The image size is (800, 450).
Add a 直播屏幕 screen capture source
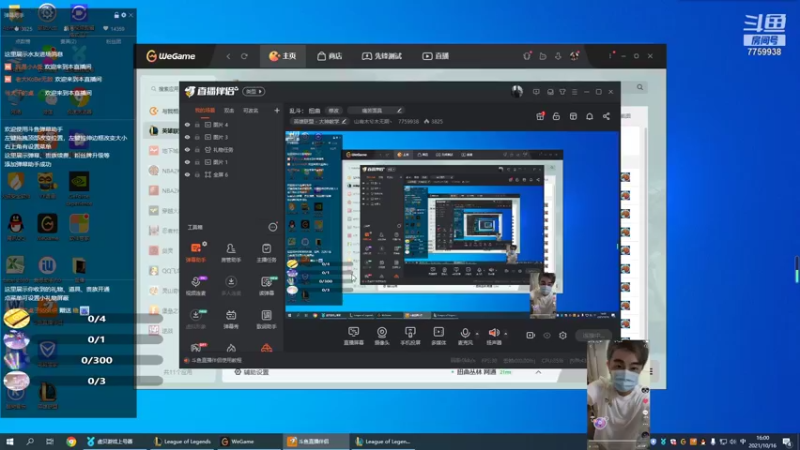(354, 336)
